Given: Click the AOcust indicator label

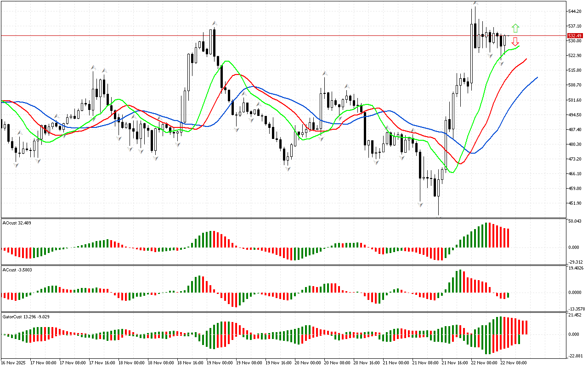Looking at the screenshot, I should click(16, 223).
